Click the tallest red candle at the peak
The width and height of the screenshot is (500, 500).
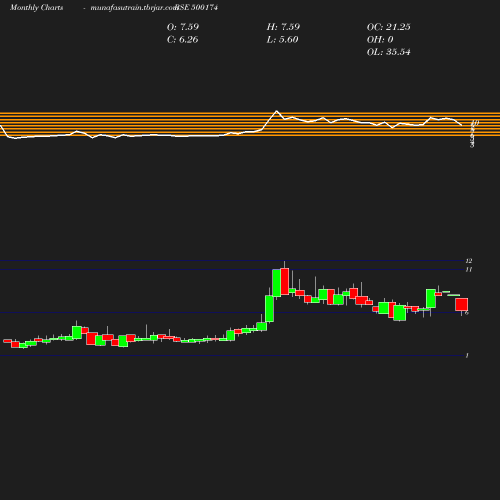pyautogui.click(x=285, y=281)
